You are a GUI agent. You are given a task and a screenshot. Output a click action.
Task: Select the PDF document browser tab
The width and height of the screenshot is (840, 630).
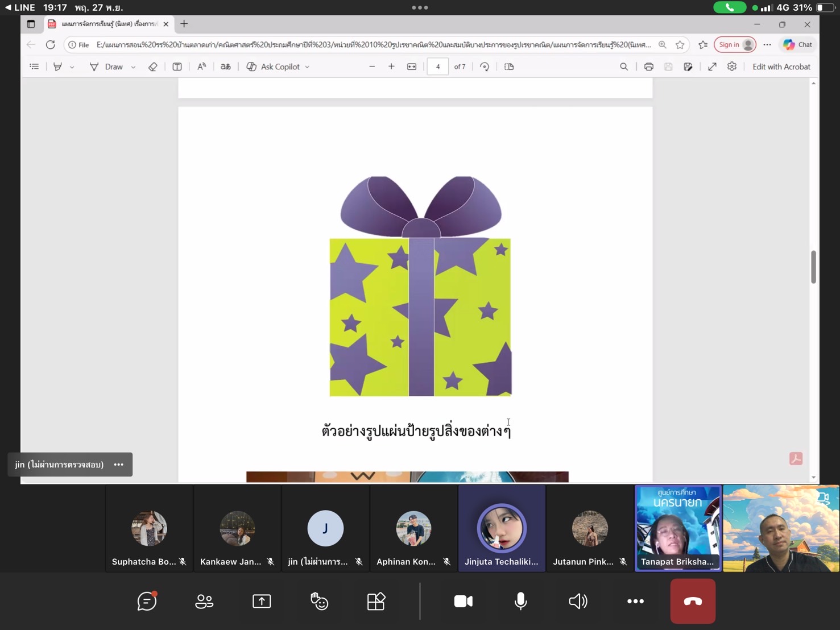108,24
